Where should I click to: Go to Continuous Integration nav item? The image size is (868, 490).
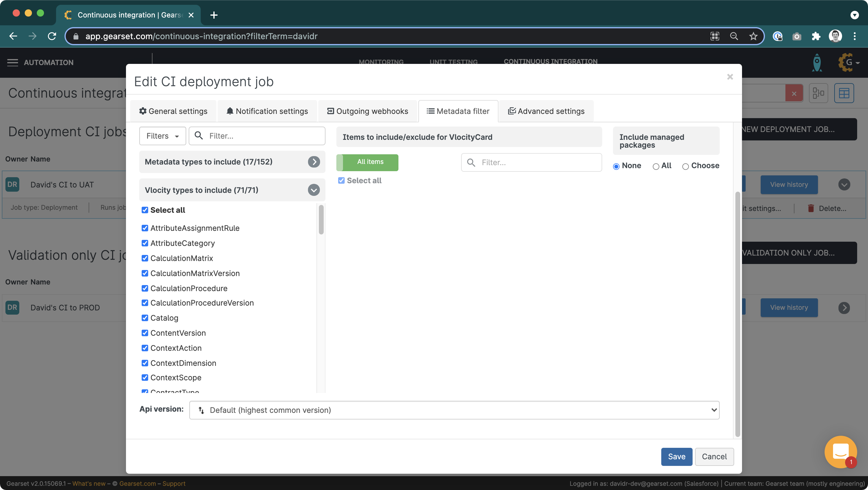tap(551, 61)
